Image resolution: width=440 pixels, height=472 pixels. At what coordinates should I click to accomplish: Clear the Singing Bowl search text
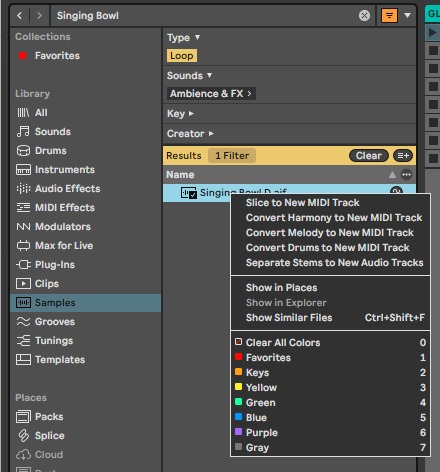click(364, 15)
